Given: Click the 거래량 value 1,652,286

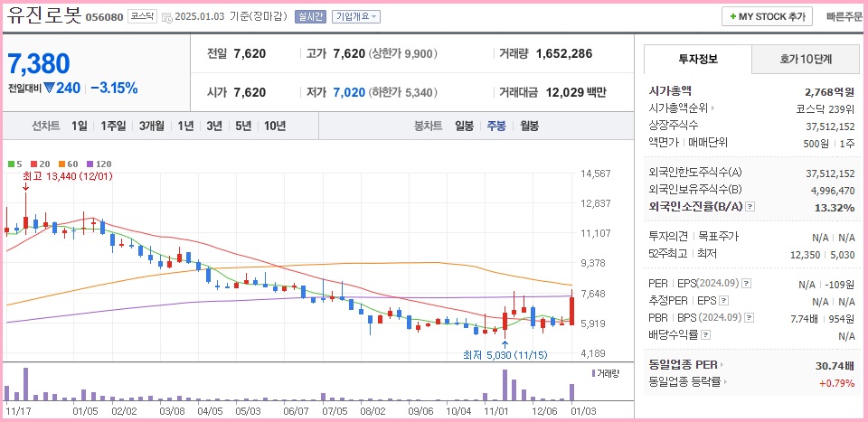Looking at the screenshot, I should (x=564, y=53).
